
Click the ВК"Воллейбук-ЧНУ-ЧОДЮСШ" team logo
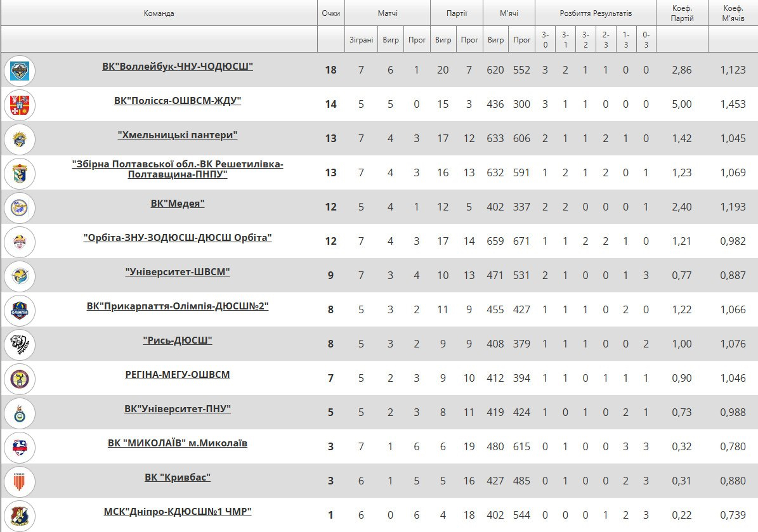[x=20, y=70]
